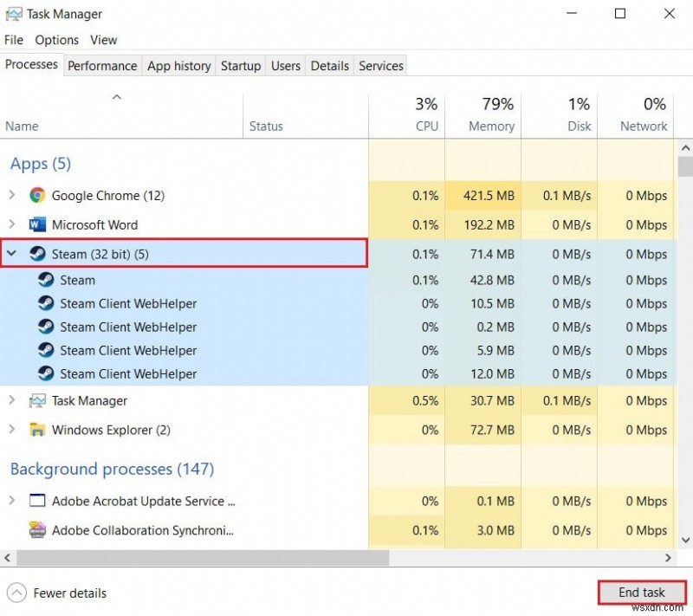
Task: Click the 192.2 MB memory cell
Action: (483, 225)
